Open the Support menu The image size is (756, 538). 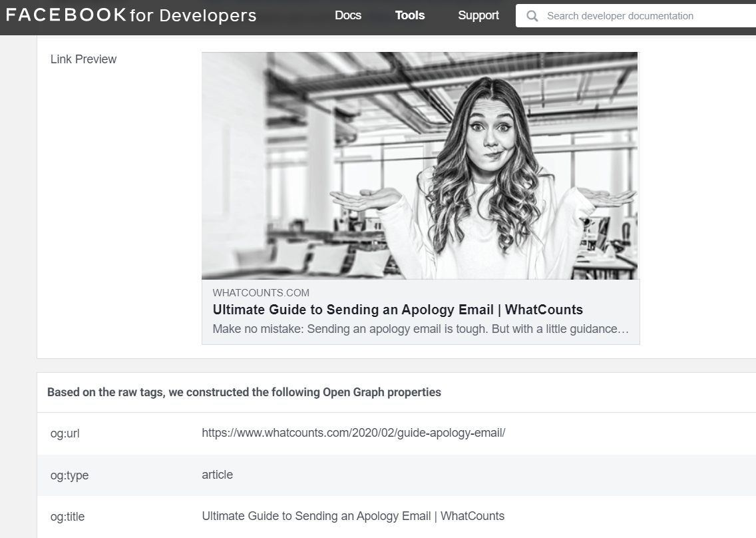[x=478, y=15]
